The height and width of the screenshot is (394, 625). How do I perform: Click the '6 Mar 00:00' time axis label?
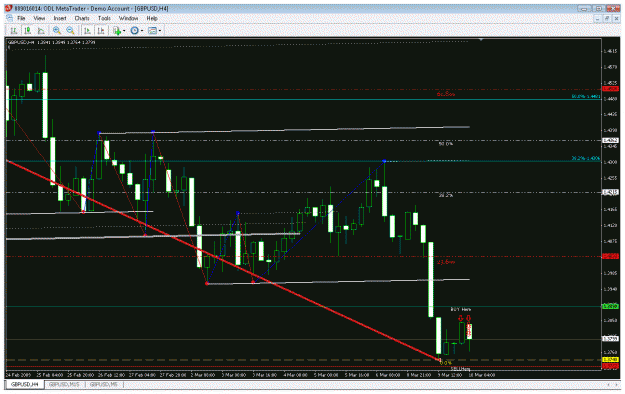pyautogui.click(x=388, y=375)
